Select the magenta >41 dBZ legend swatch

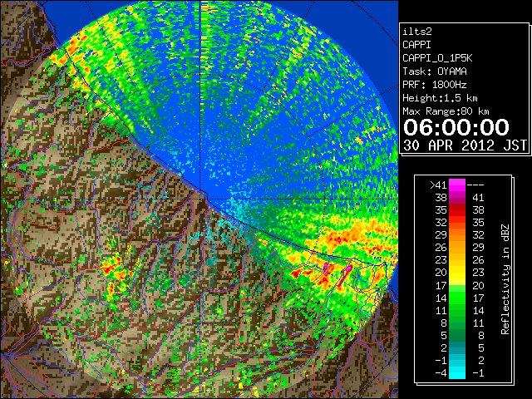(x=457, y=185)
